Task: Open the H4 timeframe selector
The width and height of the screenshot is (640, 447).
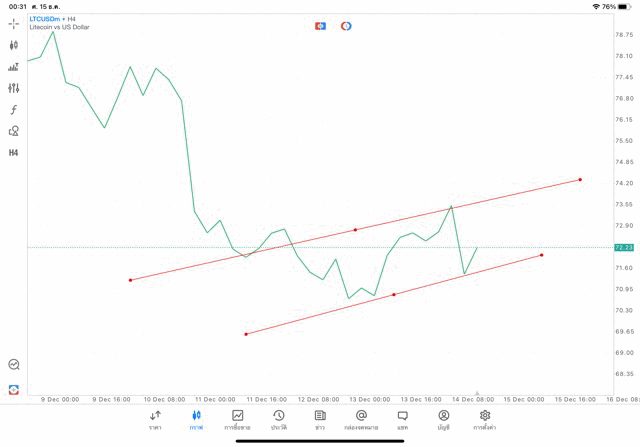Action: [x=14, y=153]
